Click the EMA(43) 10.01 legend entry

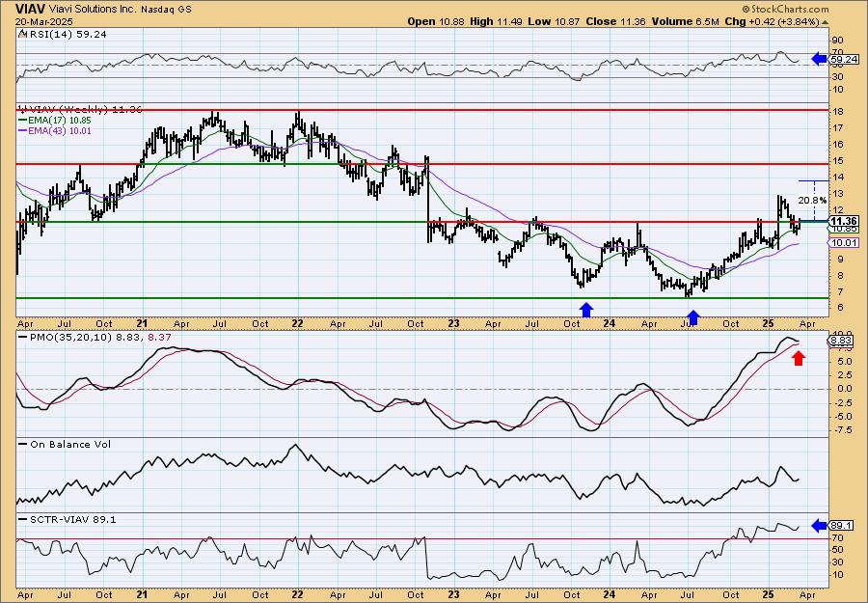point(60,130)
